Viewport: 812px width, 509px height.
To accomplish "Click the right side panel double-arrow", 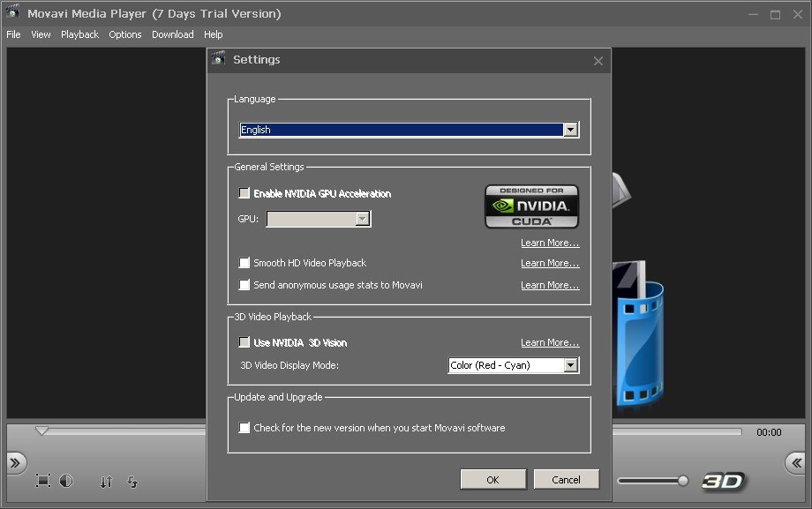I will tap(796, 463).
